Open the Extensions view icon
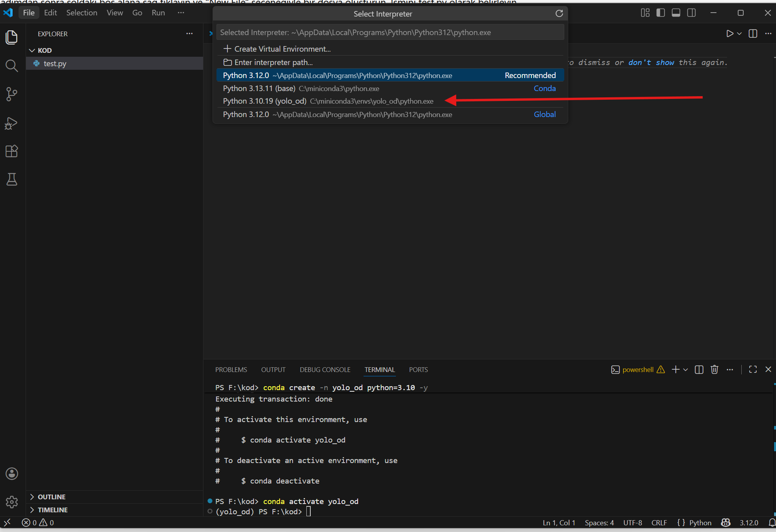Image resolution: width=776 pixels, height=532 pixels. tap(12, 151)
